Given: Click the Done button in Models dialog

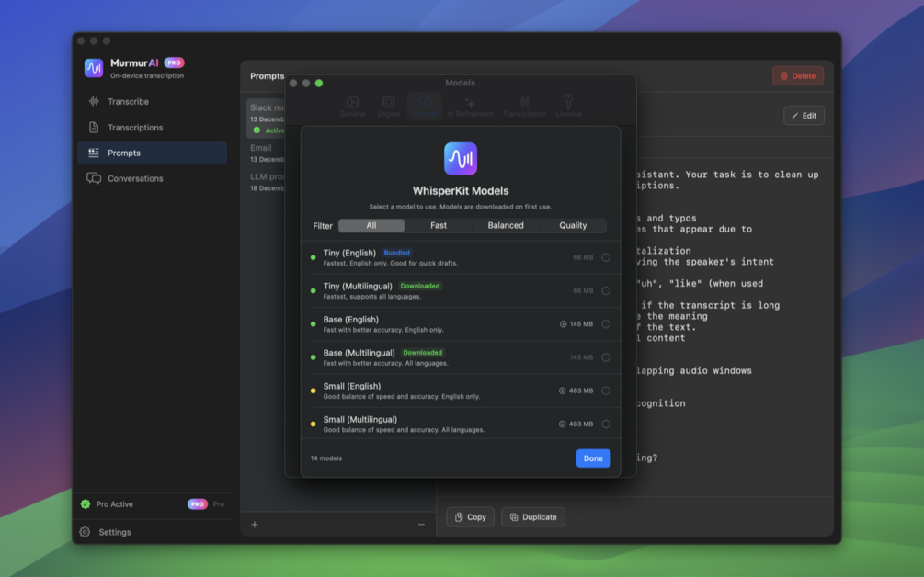Looking at the screenshot, I should (x=593, y=458).
